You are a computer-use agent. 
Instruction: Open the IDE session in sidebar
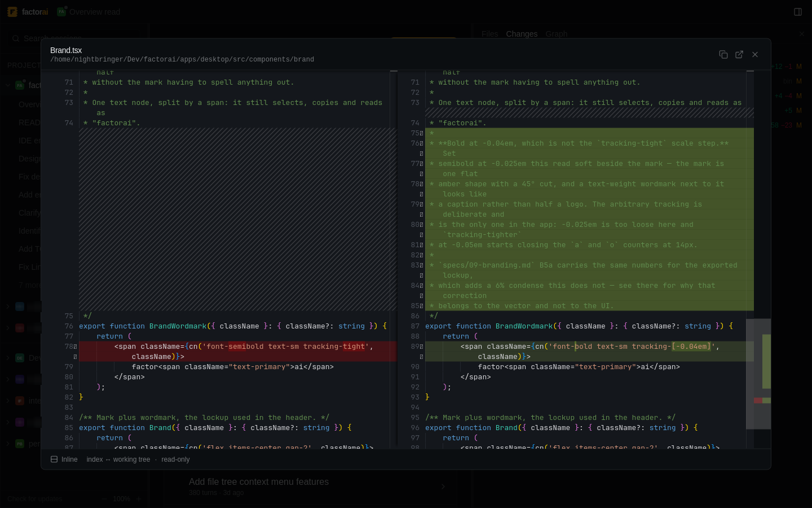tap(29, 141)
